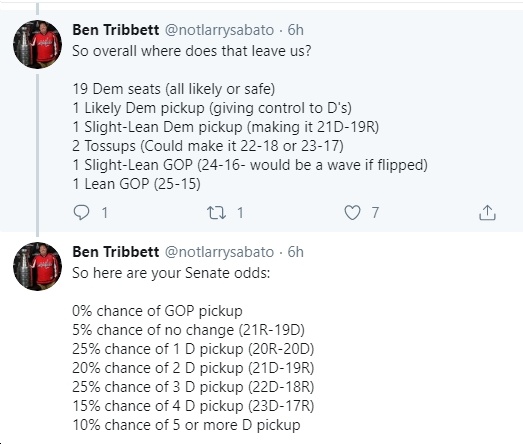The image size is (523, 444).
Task: Click @notlarrysabato handle in first tweet
Action: click(219, 30)
